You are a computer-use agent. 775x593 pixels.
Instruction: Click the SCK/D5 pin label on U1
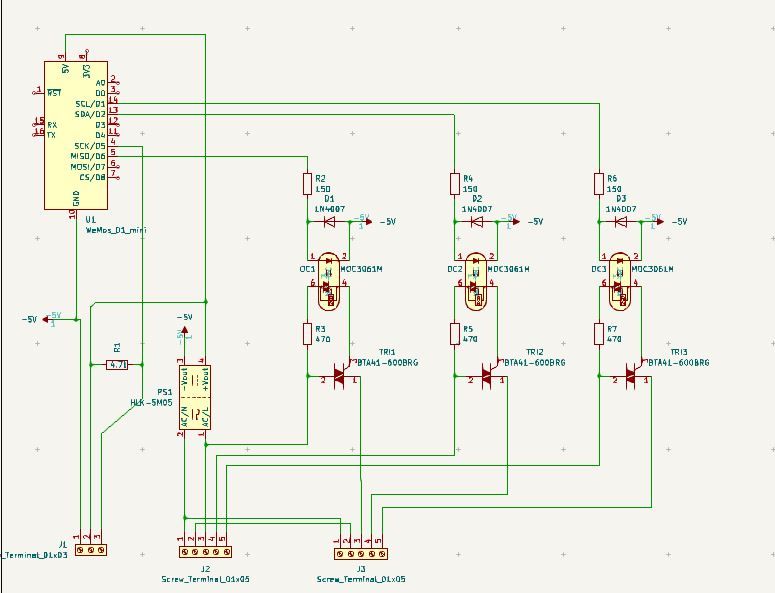pyautogui.click(x=90, y=146)
